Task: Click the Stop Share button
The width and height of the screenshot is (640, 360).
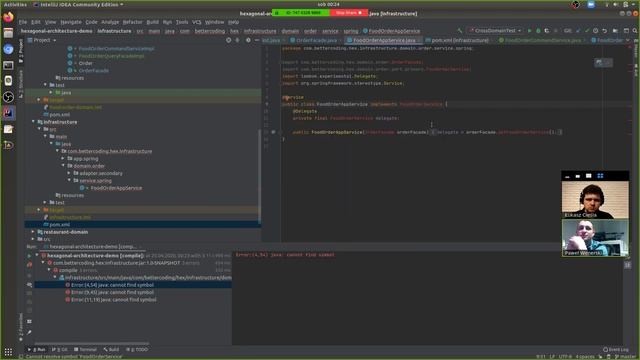Action: pyautogui.click(x=348, y=13)
